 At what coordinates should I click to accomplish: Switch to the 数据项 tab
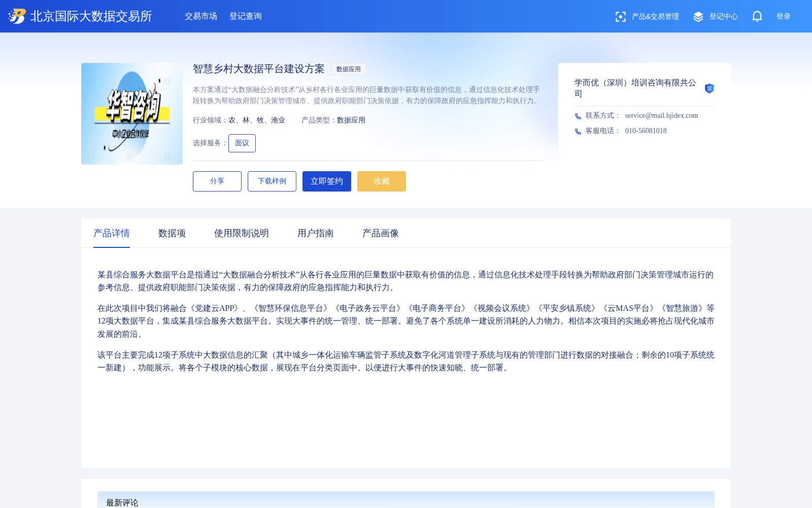pyautogui.click(x=172, y=233)
